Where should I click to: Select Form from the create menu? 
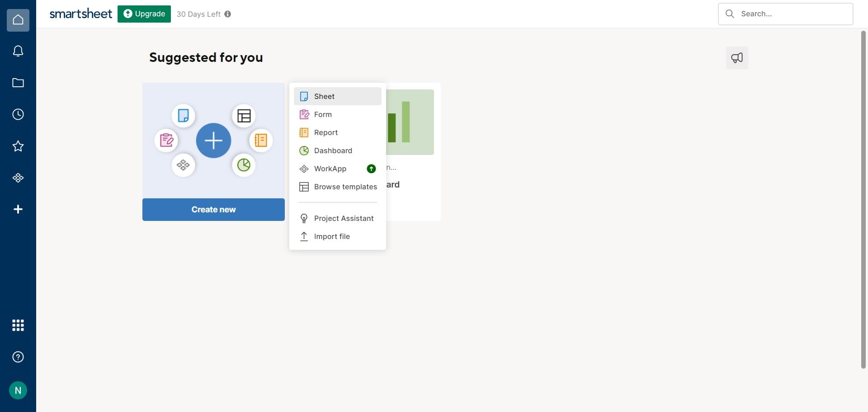323,114
